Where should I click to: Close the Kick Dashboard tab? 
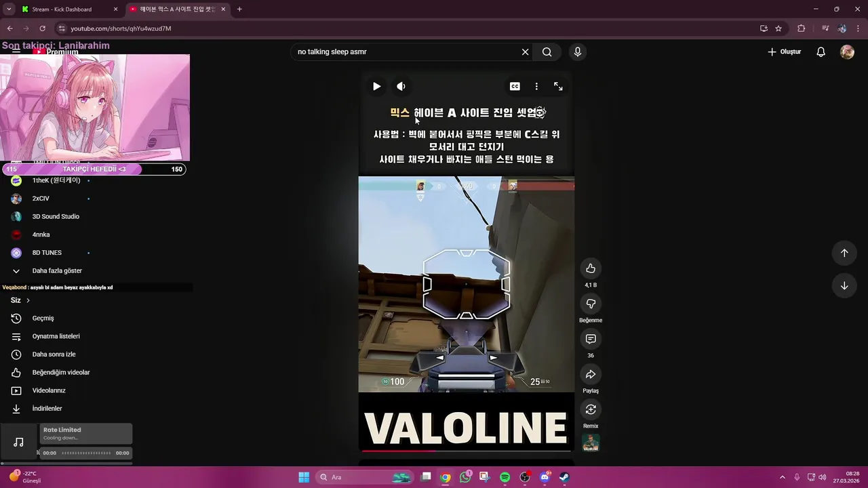[x=115, y=9]
